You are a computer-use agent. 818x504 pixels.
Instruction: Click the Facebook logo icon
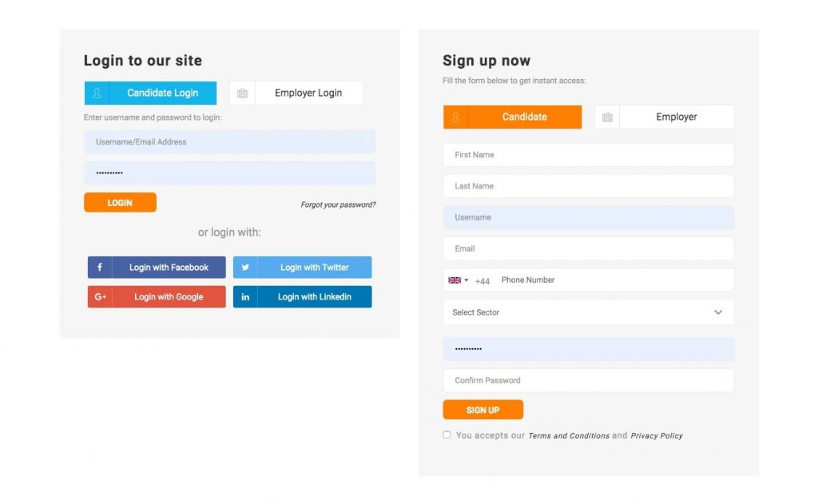tap(100, 267)
